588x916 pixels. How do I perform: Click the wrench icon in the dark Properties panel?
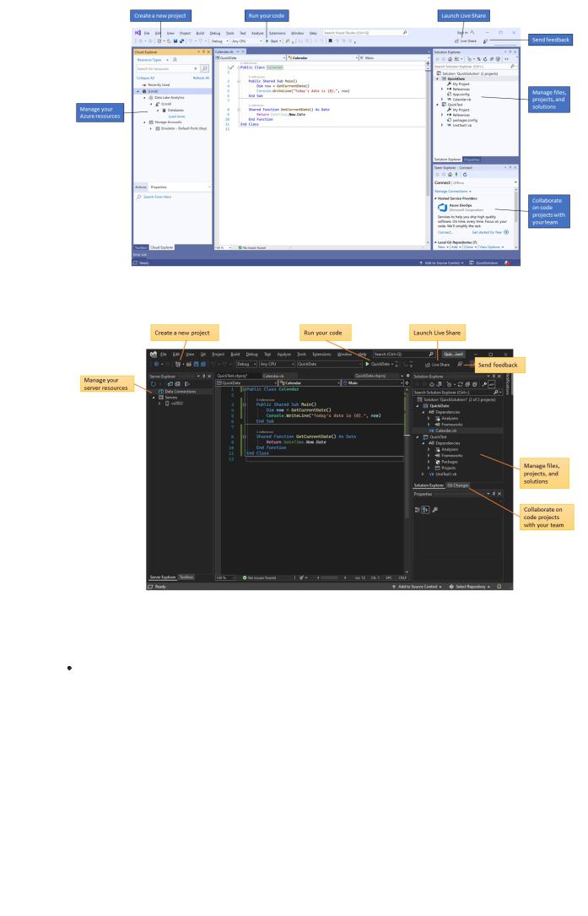click(434, 510)
